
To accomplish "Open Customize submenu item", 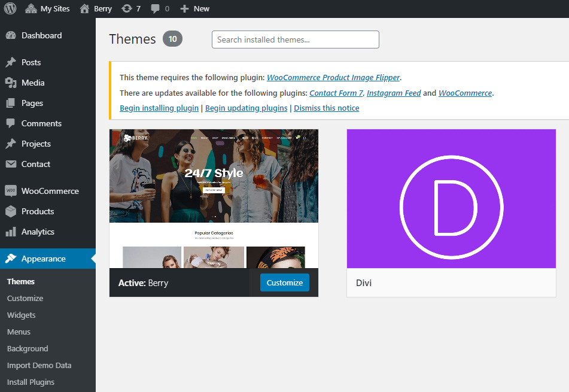I will click(25, 299).
